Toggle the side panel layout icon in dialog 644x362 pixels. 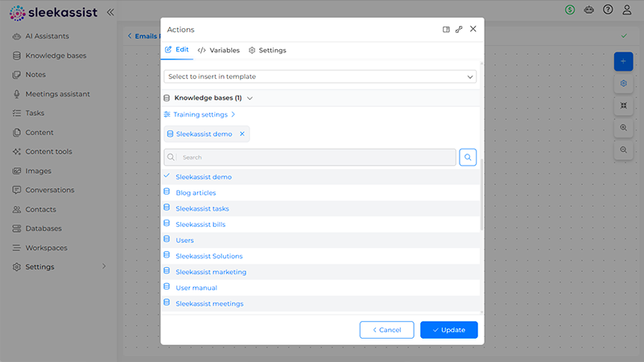[446, 30]
